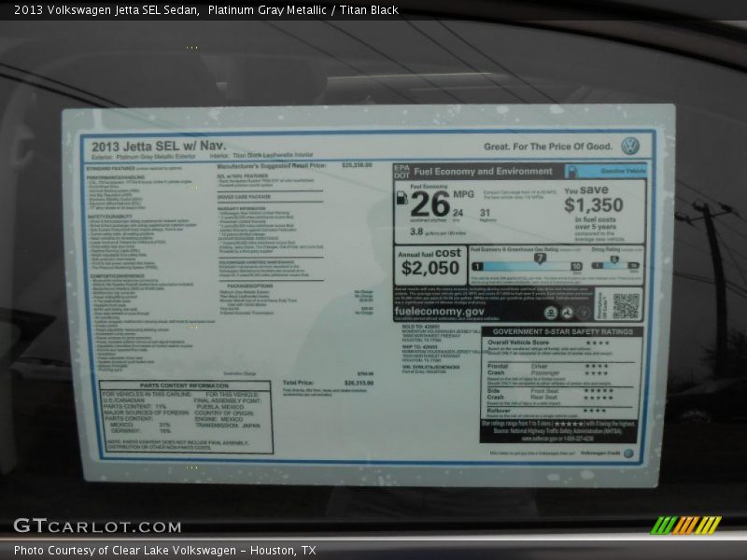Click the '2013 Jetta SEL w/ Nav.' heading

[x=159, y=146]
